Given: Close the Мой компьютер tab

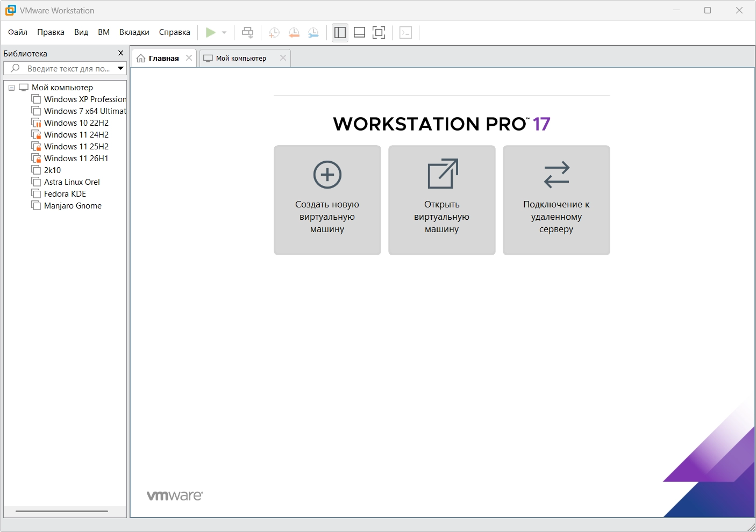Looking at the screenshot, I should tap(283, 58).
